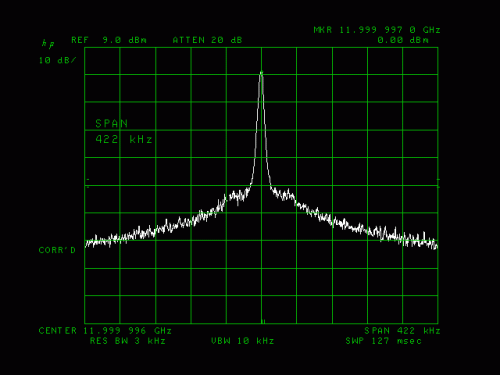Viewport: 500px width, 375px height.
Task: Click the marker at the signal peak
Action: tap(261, 72)
